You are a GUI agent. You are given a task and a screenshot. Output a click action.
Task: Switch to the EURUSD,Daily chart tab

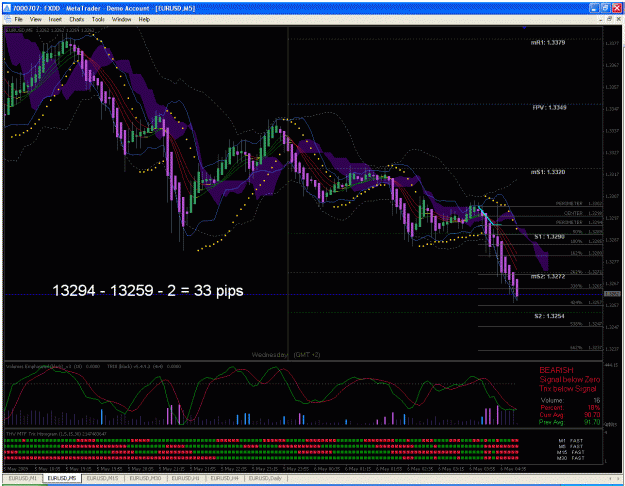click(x=265, y=478)
